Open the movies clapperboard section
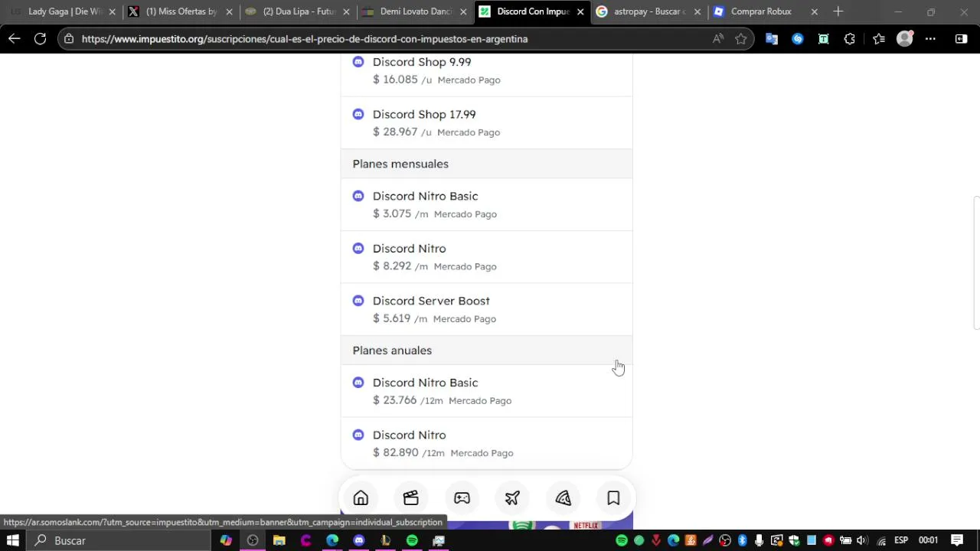Viewport: 980px width, 551px height. coord(411,498)
